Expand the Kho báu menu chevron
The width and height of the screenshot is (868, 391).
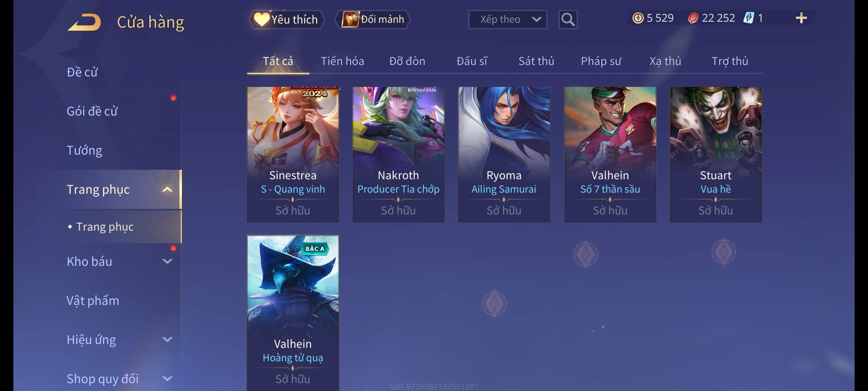167,261
